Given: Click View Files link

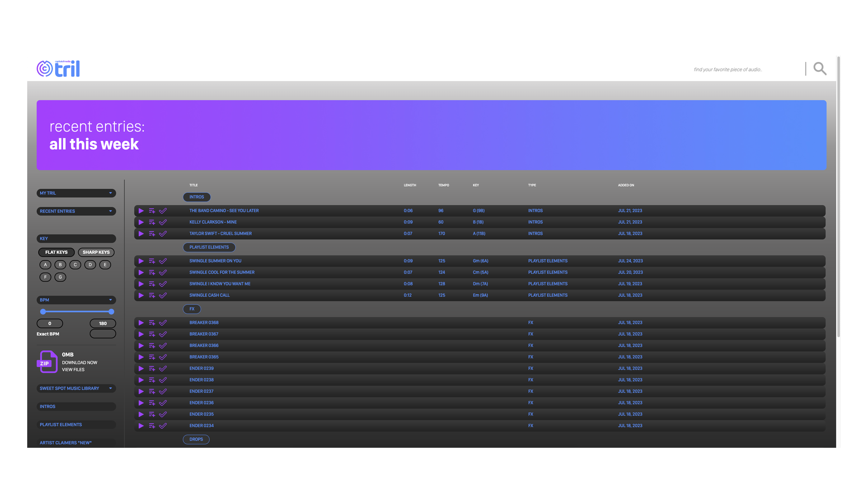Looking at the screenshot, I should (x=73, y=370).
